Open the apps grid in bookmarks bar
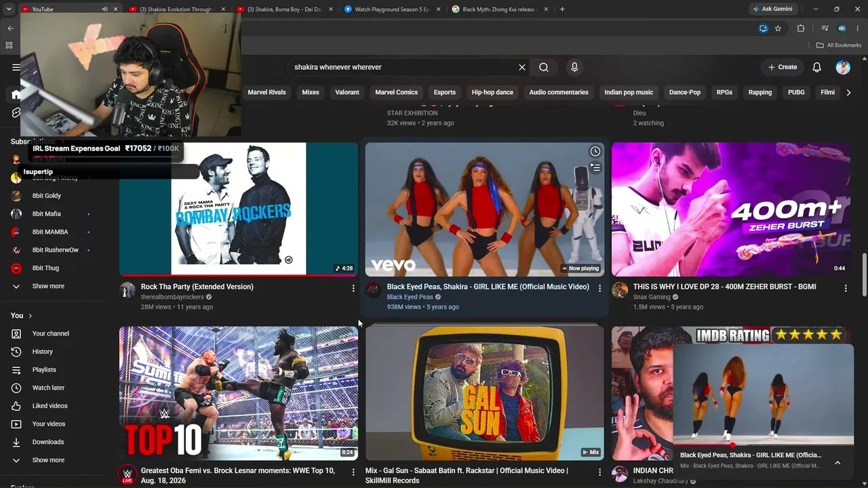This screenshot has height=488, width=868. click(9, 45)
